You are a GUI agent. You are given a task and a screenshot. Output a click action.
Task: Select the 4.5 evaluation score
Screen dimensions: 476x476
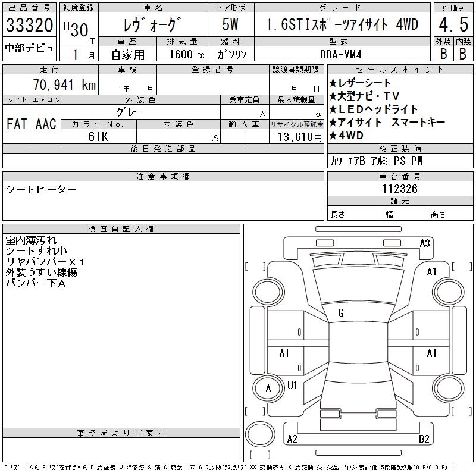(452, 26)
